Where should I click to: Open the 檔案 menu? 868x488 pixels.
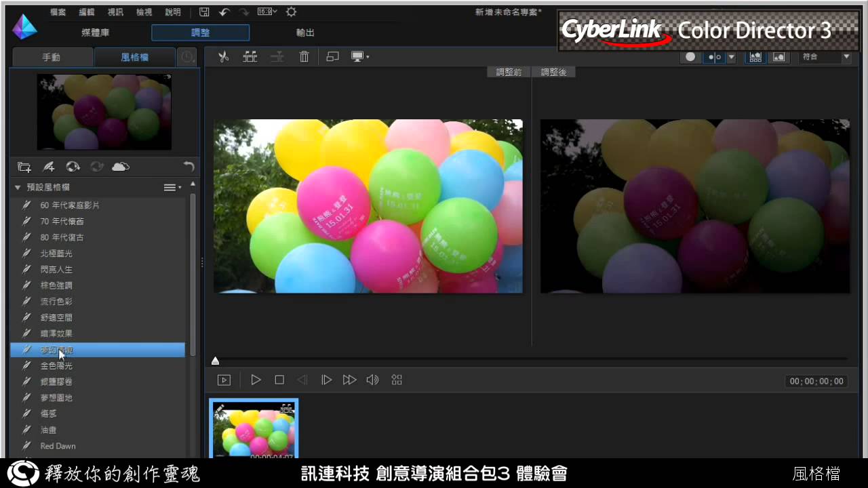tap(58, 12)
